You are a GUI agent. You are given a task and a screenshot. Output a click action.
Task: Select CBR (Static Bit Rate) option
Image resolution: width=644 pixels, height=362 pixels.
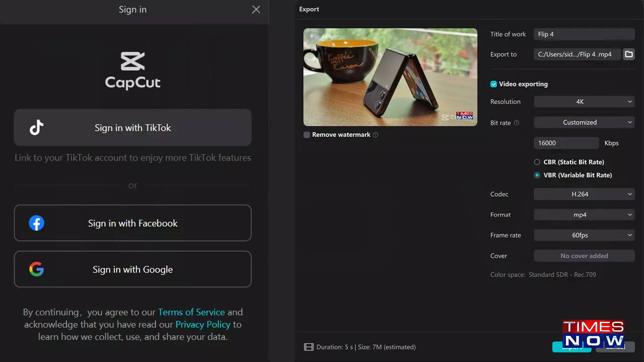(537, 162)
